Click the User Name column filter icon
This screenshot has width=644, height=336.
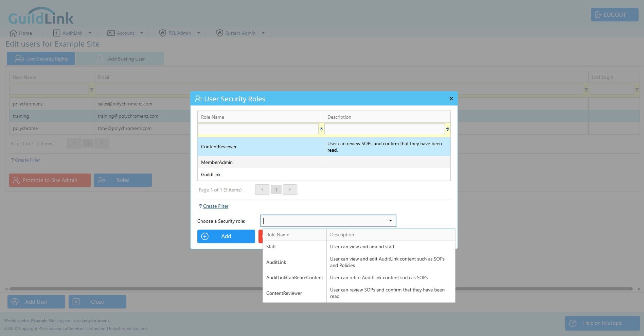point(92,89)
